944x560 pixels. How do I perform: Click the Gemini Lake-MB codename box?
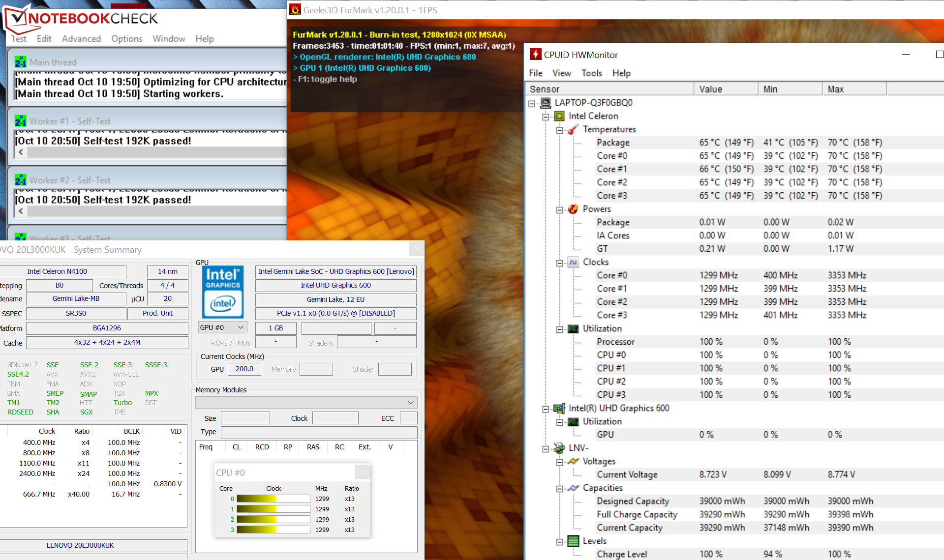76,299
